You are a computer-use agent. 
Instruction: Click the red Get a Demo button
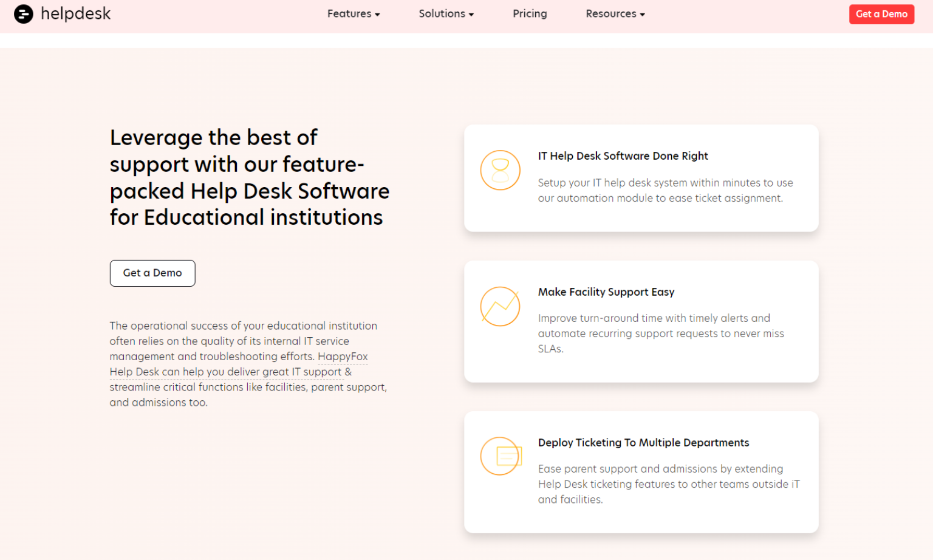tap(881, 14)
